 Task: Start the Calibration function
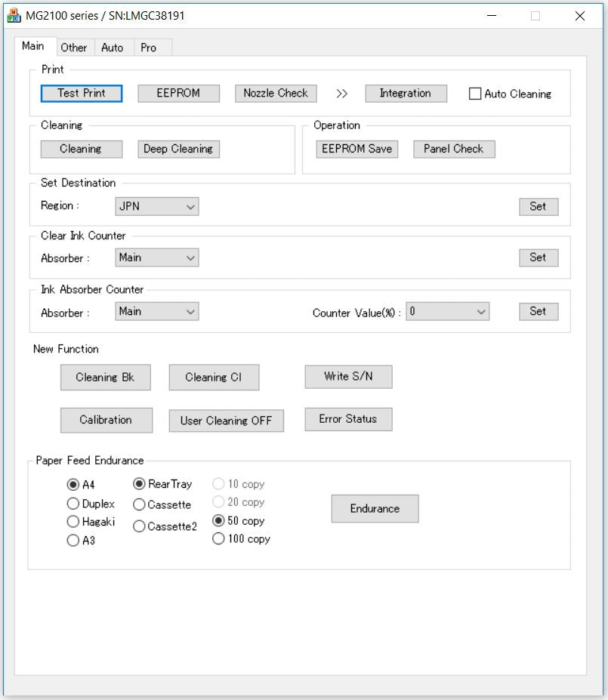click(x=106, y=420)
